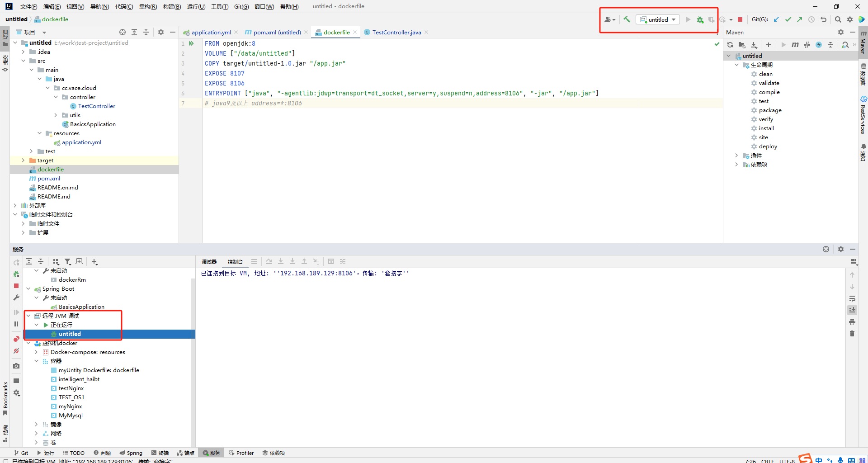Click Git update project blue arrow

point(776,19)
